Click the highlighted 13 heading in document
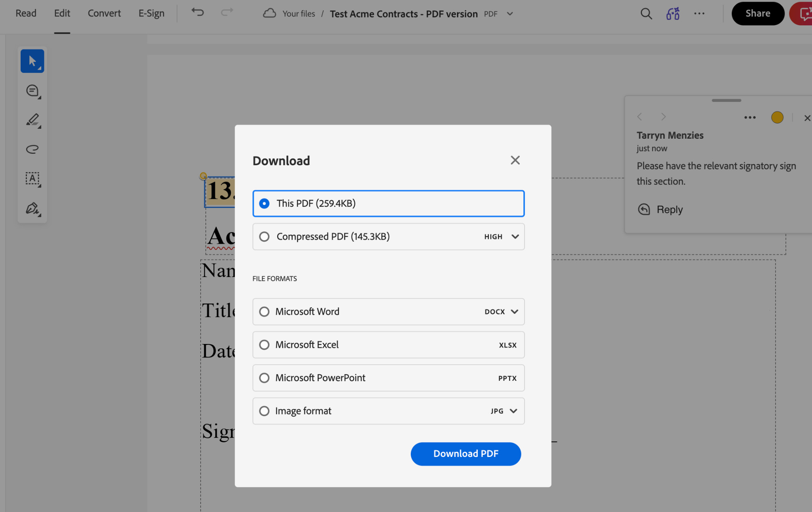812x512 pixels. coord(220,191)
